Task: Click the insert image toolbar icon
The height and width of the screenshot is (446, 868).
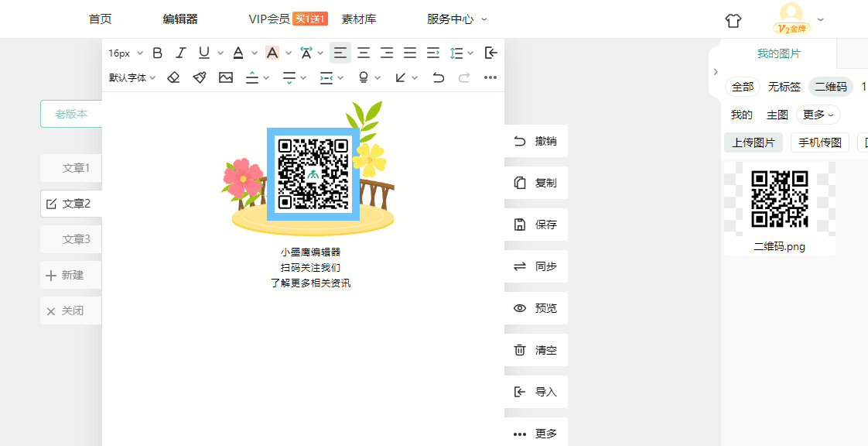Action: pyautogui.click(x=226, y=77)
